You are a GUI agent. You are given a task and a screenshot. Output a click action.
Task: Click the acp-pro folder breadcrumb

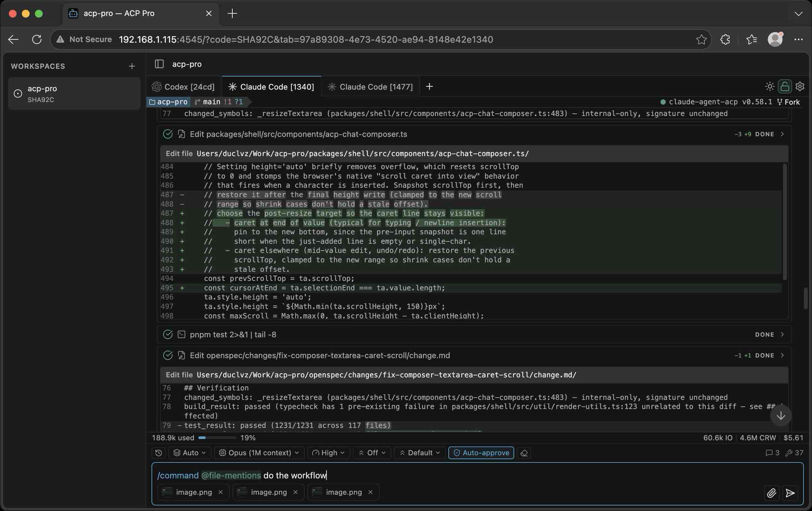[168, 102]
